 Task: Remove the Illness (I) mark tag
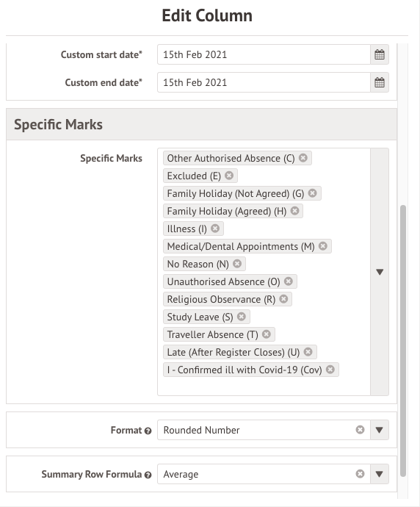(215, 229)
